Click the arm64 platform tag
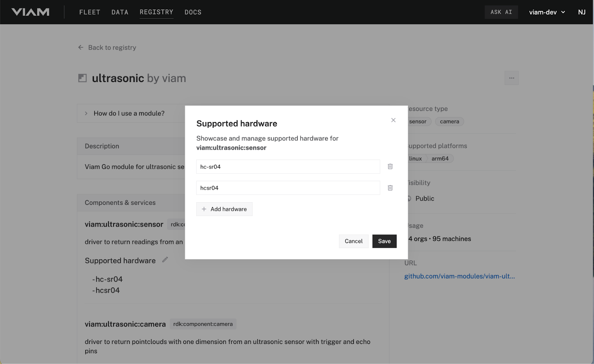 point(440,158)
